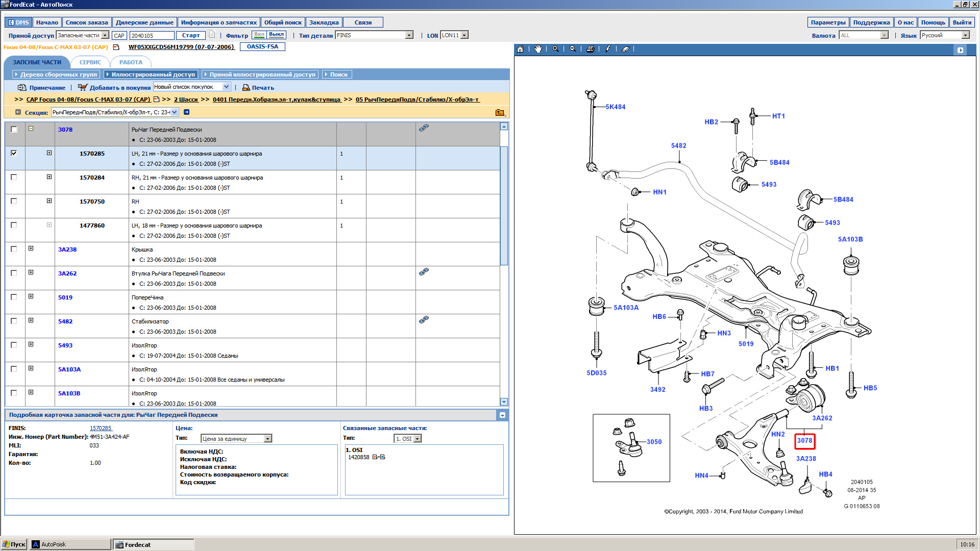Viewport: 980px width, 551px height.
Task: Open Общий поиск menu
Action: click(283, 22)
